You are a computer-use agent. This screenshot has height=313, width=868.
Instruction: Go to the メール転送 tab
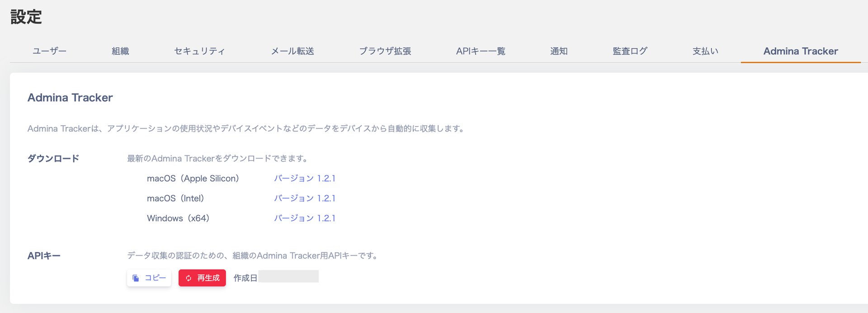point(292,51)
